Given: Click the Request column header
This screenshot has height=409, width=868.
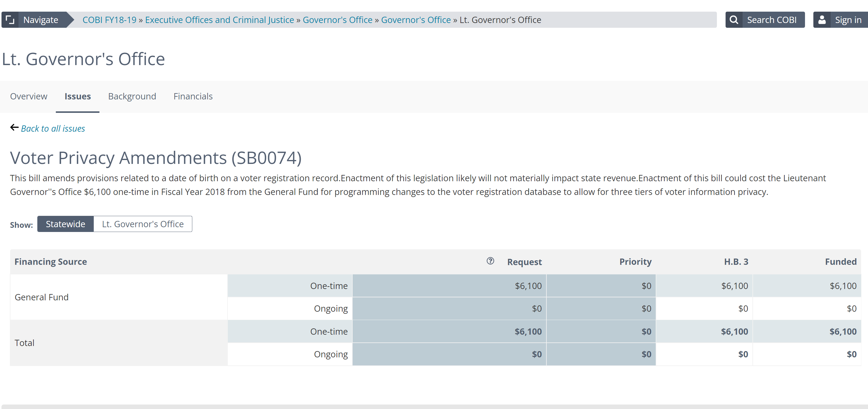Looking at the screenshot, I should point(524,262).
